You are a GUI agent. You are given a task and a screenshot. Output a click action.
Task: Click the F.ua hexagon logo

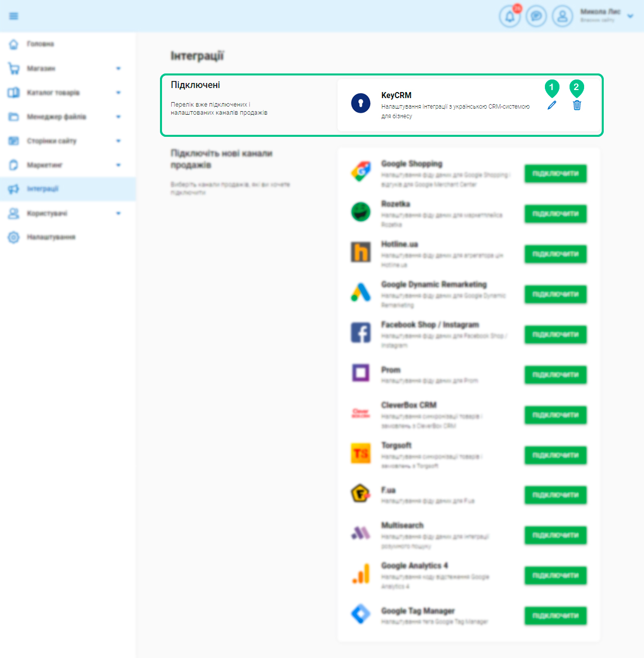point(361,493)
